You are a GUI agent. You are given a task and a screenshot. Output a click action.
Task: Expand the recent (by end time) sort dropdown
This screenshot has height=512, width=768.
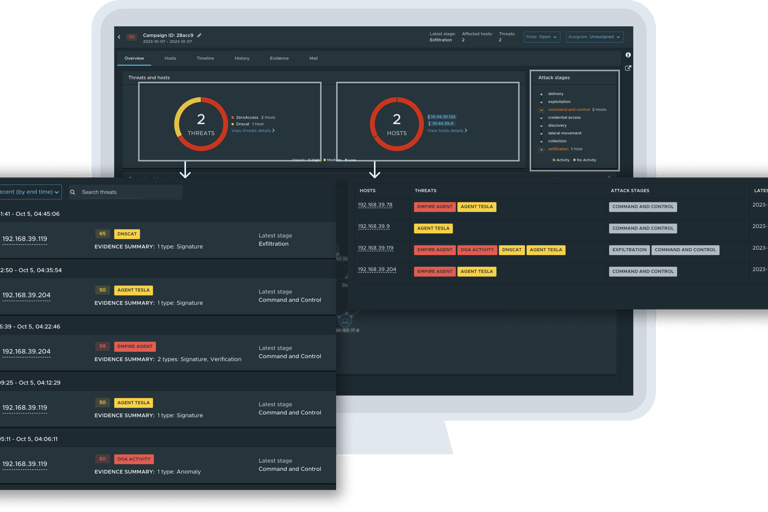[29, 192]
